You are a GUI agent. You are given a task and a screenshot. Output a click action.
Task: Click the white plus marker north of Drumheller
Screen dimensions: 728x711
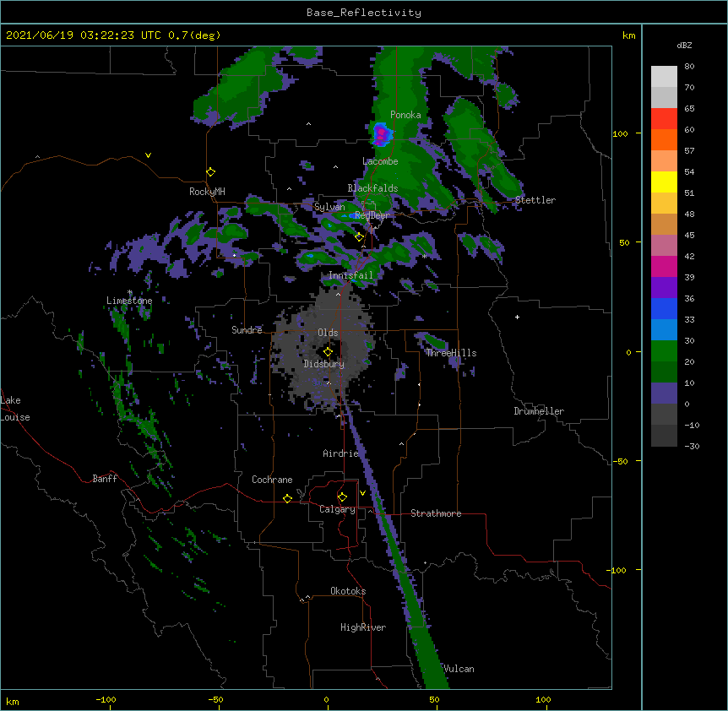point(517,317)
